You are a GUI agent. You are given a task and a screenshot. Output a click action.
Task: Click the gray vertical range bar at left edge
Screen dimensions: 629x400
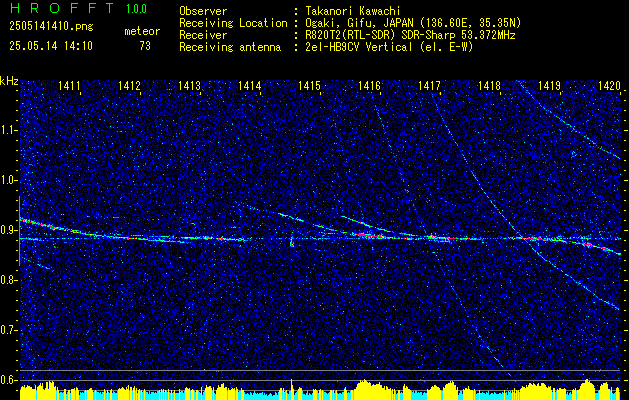click(19, 231)
